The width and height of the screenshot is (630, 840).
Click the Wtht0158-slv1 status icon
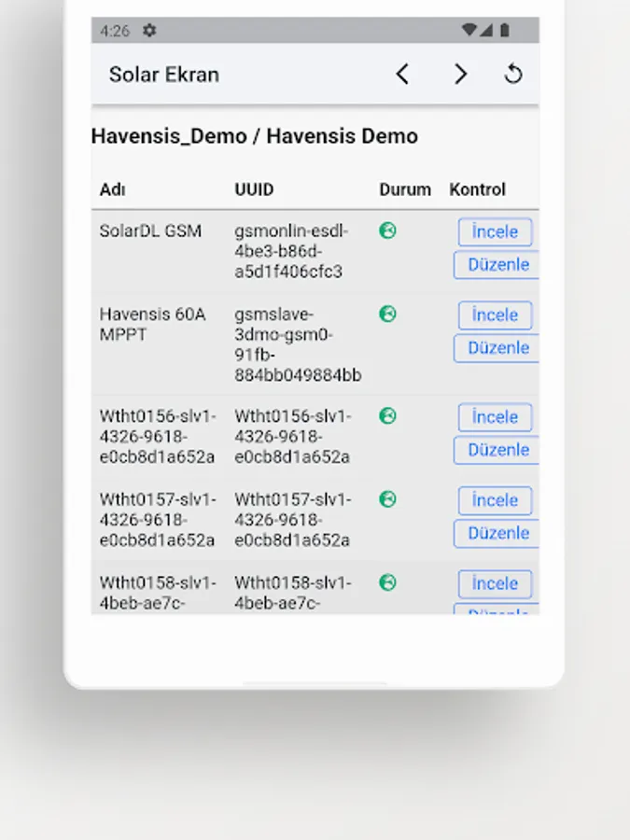click(x=388, y=582)
